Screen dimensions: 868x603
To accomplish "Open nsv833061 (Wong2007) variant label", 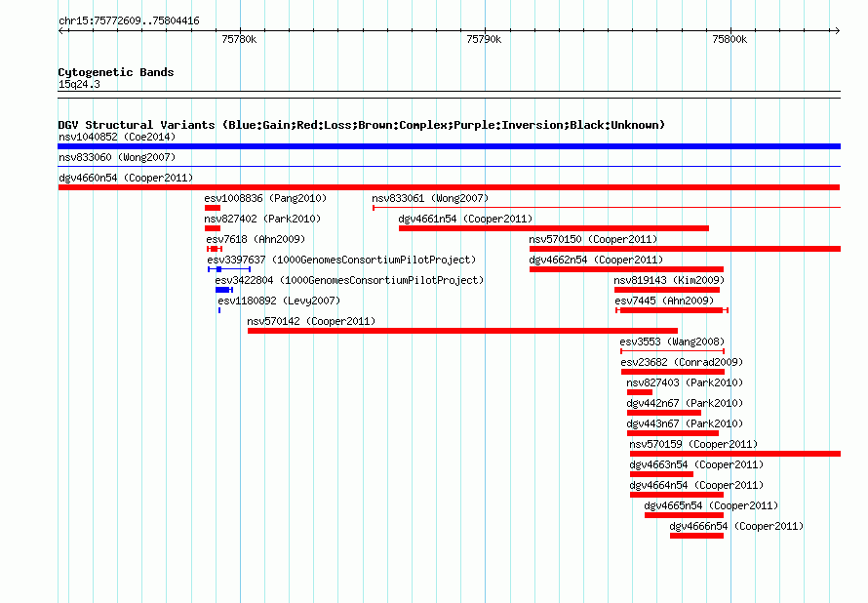I will click(430, 198).
